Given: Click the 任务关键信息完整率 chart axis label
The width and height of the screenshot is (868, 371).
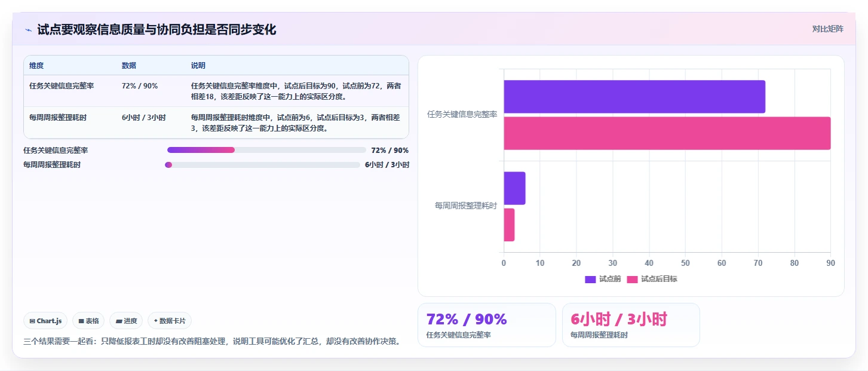Looking at the screenshot, I should tap(462, 115).
